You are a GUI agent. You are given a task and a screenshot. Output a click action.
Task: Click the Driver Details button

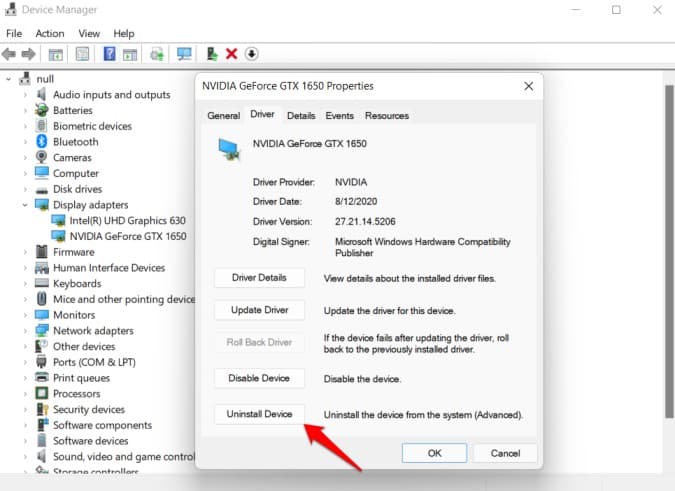pyautogui.click(x=259, y=278)
